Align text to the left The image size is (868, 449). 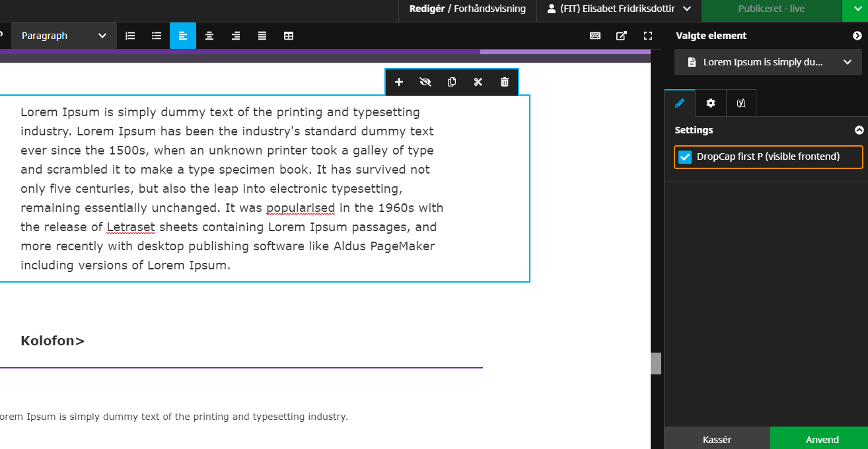pos(183,36)
